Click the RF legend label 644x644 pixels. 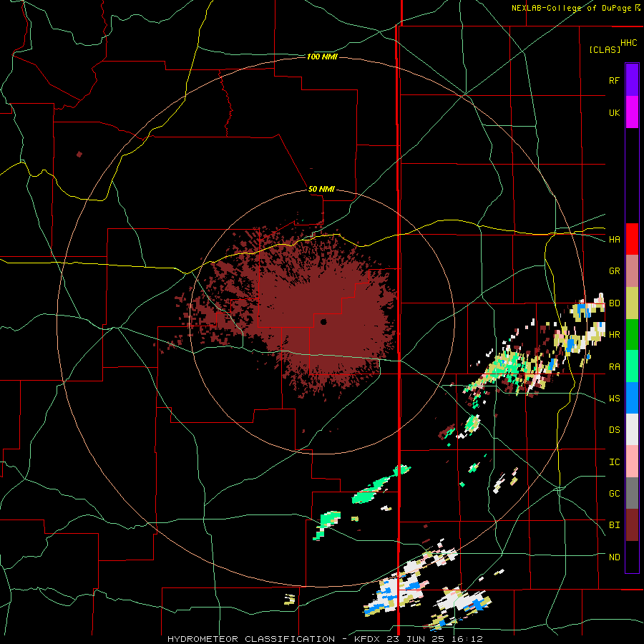[614, 80]
